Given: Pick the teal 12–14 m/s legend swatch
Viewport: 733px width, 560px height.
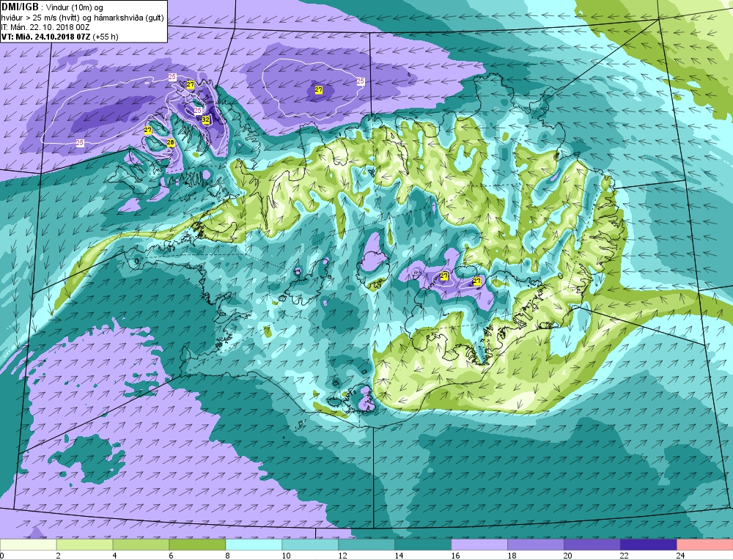Looking at the screenshot, I should pyautogui.click(x=366, y=545).
